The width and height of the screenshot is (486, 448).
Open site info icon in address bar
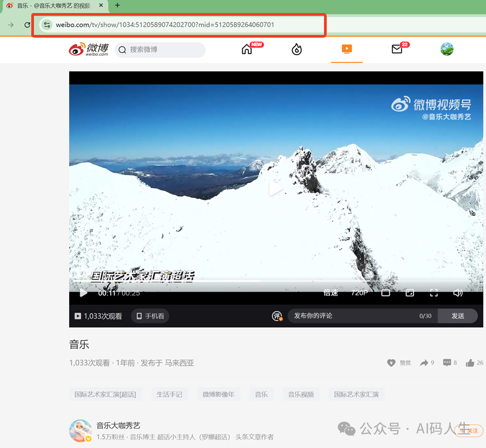click(x=47, y=25)
